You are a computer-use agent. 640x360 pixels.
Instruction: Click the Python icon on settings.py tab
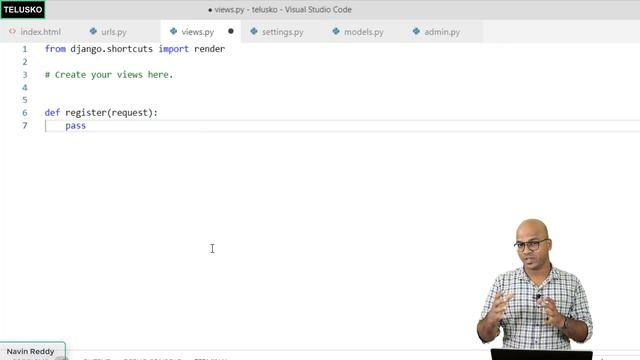pos(254,31)
